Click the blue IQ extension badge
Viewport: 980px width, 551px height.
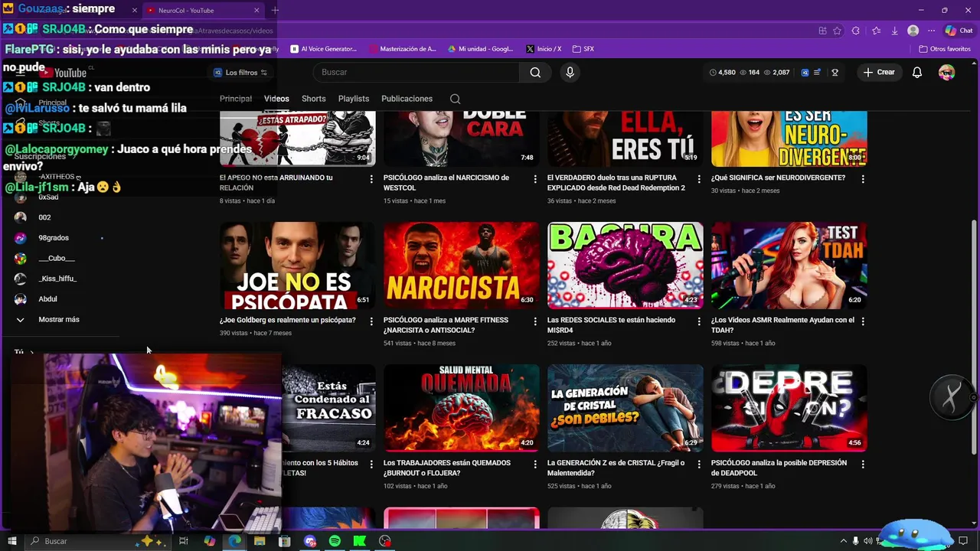click(x=805, y=73)
